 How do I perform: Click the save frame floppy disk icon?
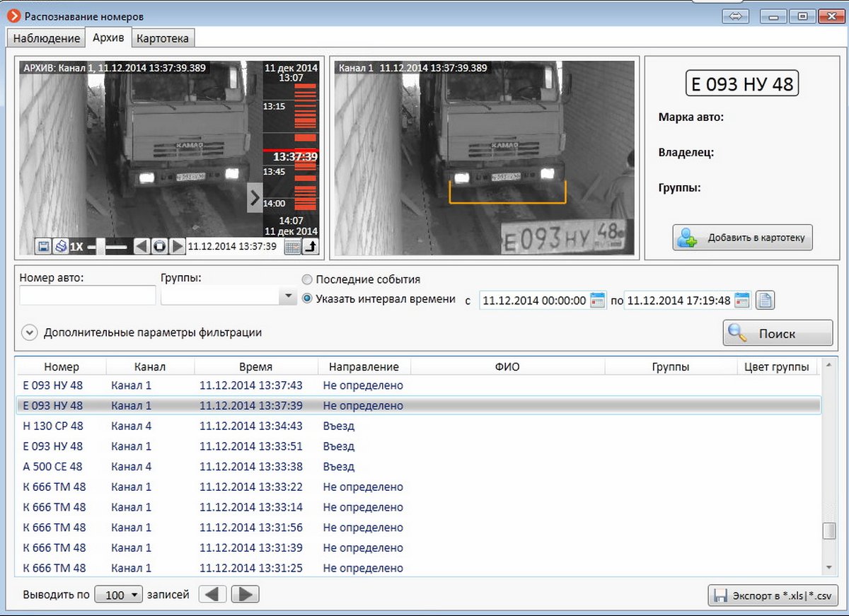tap(43, 247)
